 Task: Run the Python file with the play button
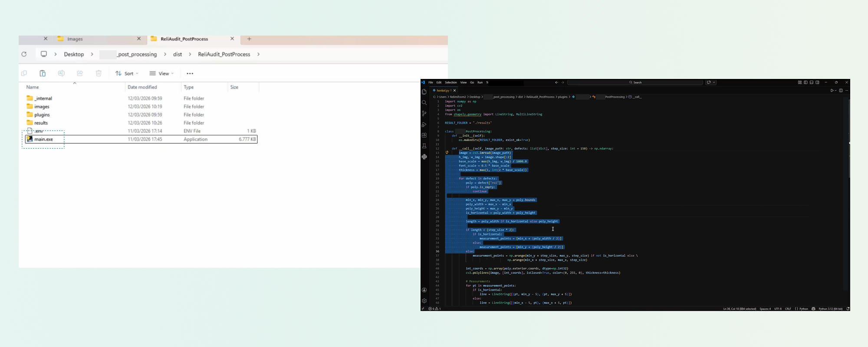(x=832, y=91)
